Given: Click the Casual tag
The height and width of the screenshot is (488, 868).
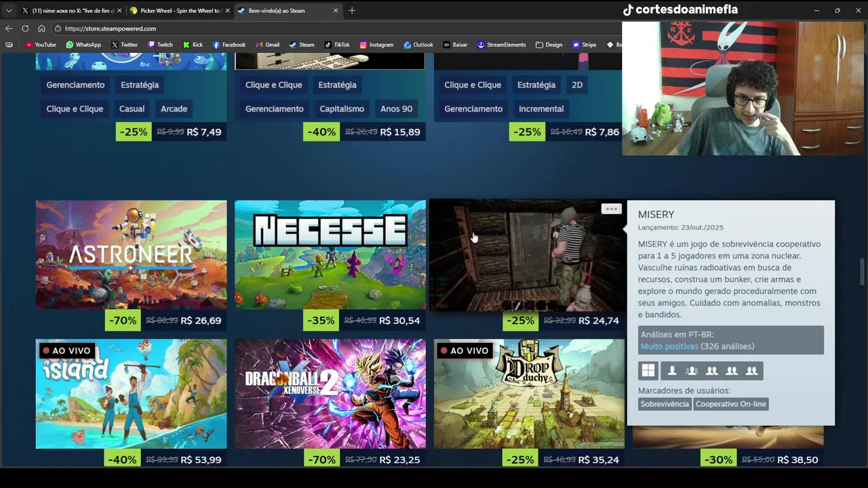Looking at the screenshot, I should pos(132,108).
